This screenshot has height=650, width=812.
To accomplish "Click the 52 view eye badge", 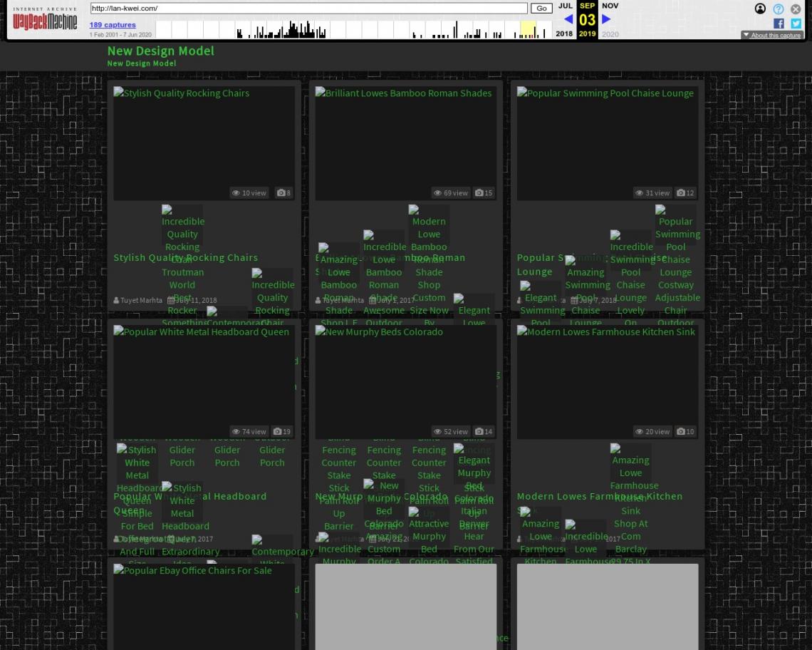I will tap(451, 431).
